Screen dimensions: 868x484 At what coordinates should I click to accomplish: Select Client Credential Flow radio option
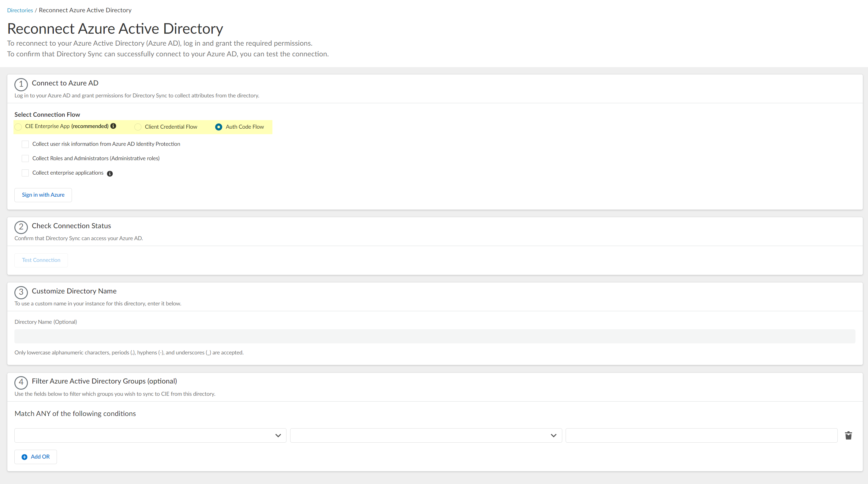138,127
